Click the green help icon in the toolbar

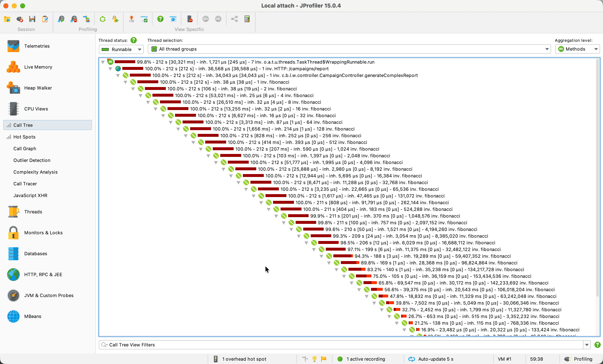[160, 19]
